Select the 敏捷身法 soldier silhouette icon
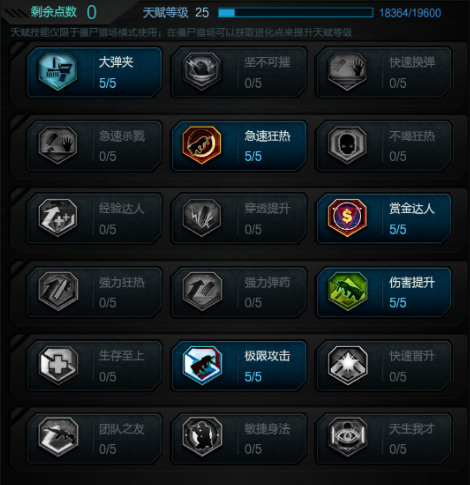The width and height of the screenshot is (470, 485). tap(202, 437)
